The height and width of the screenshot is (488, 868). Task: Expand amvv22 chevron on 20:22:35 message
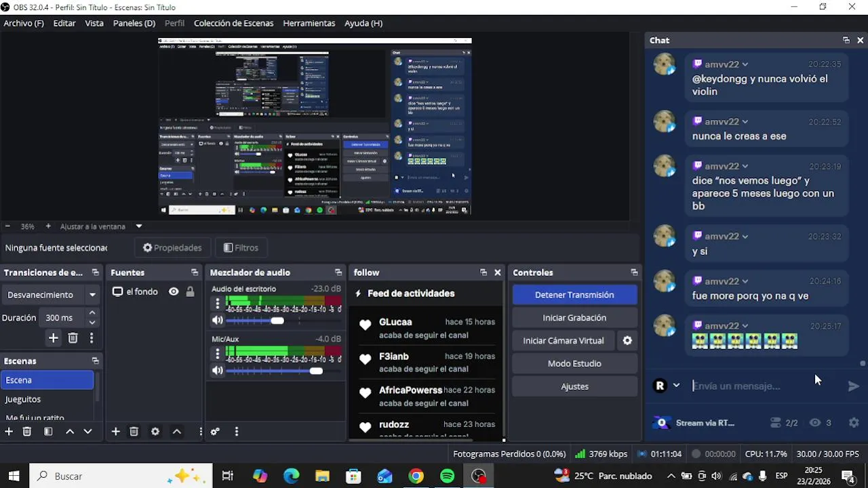point(745,64)
